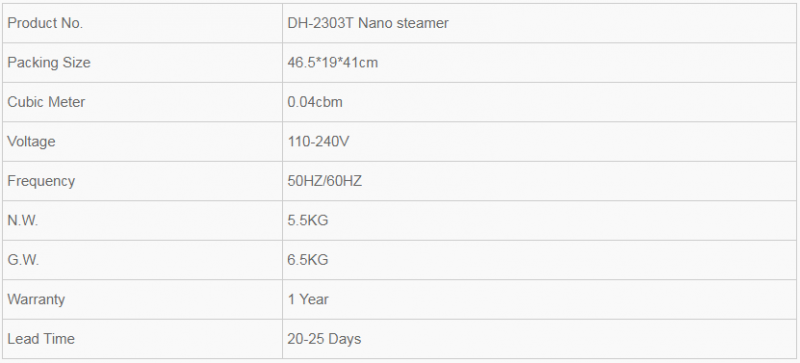Click the Product No. label cell
Image resolution: width=800 pixels, height=363 pixels.
tap(142, 23)
